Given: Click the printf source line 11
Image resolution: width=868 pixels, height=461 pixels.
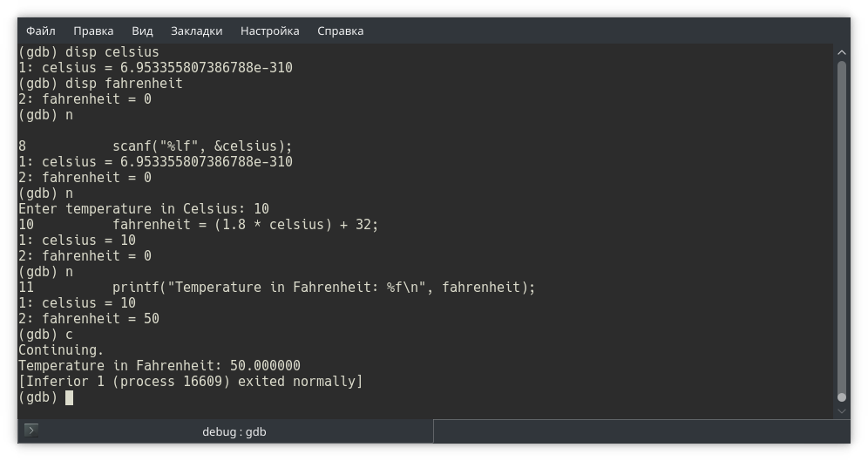Looking at the screenshot, I should 322,288.
